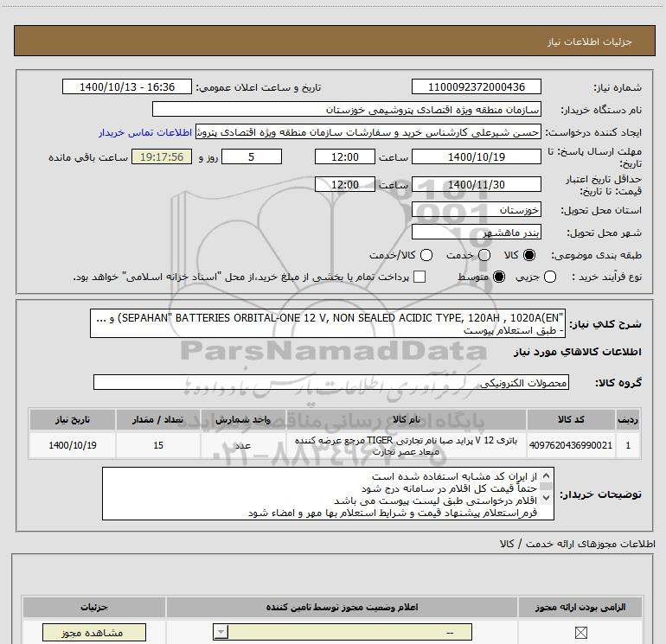This screenshot has width=666, height=644.
Task: Toggle the Islamic treasury payment checkbox
Action: pos(419,277)
